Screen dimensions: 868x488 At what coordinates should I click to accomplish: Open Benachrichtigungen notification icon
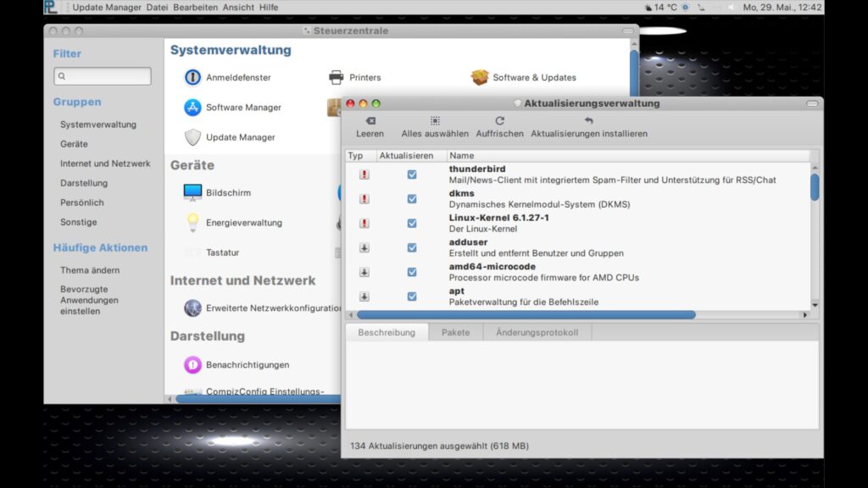point(192,364)
